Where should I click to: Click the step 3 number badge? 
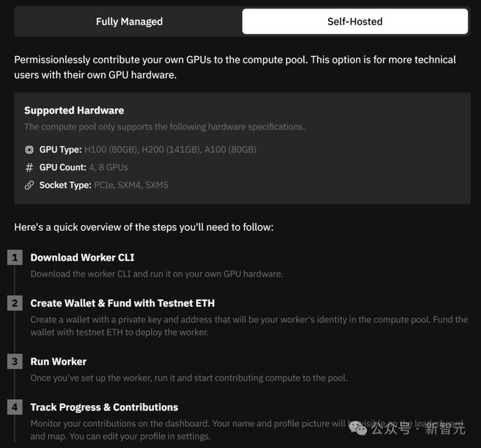[15, 361]
